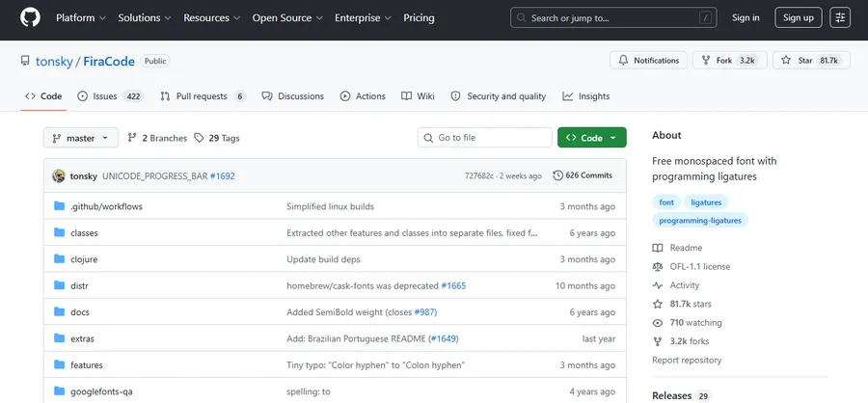Open the OFL-1.1 license link
Image resolution: width=868 pixels, height=403 pixels.
[x=692, y=267]
